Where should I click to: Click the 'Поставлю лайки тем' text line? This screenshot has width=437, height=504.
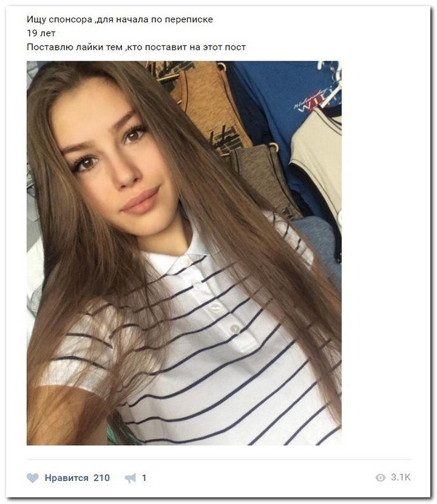click(x=136, y=47)
